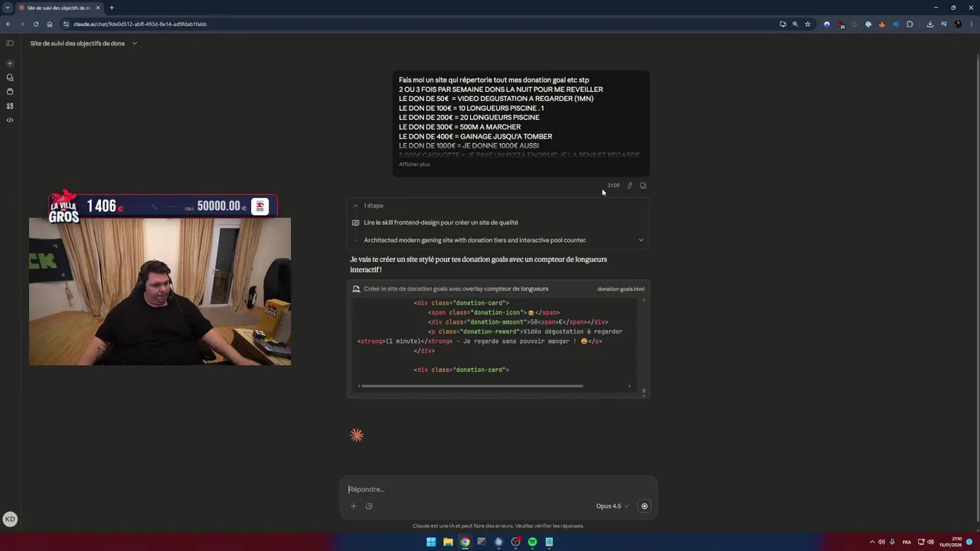Open the chat title dropdown chevron
980x551 pixels.
pyautogui.click(x=135, y=44)
